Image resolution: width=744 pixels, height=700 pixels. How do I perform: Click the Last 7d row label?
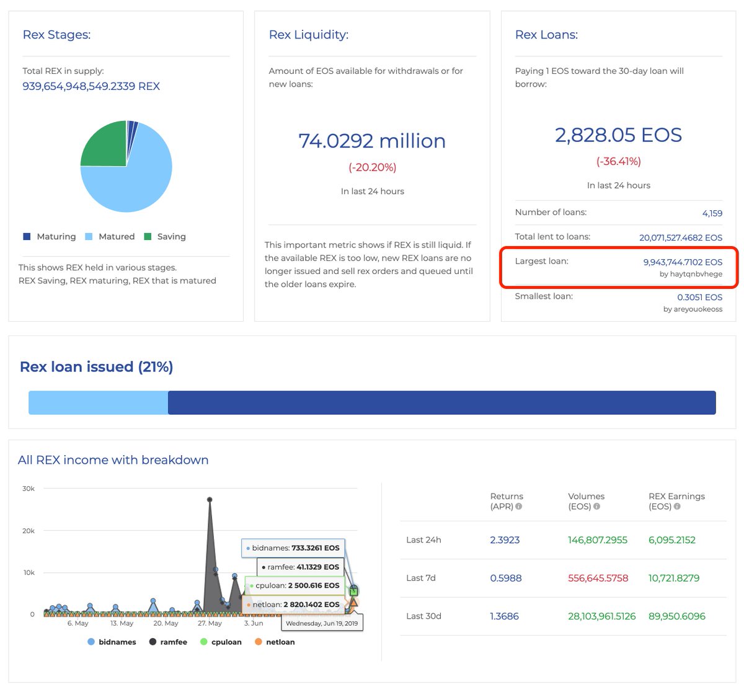421,578
